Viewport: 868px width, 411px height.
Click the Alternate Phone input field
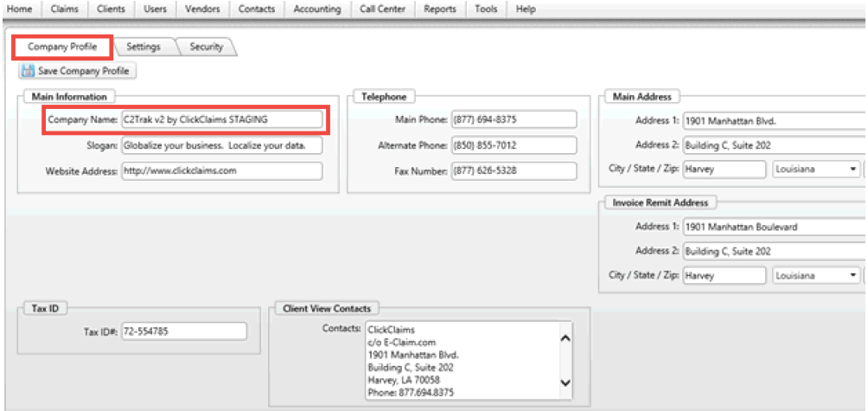point(514,145)
